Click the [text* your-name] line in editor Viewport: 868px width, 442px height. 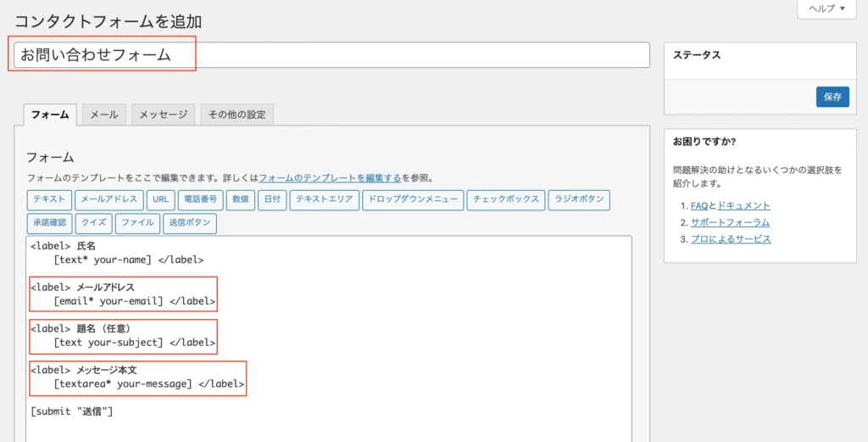point(129,260)
